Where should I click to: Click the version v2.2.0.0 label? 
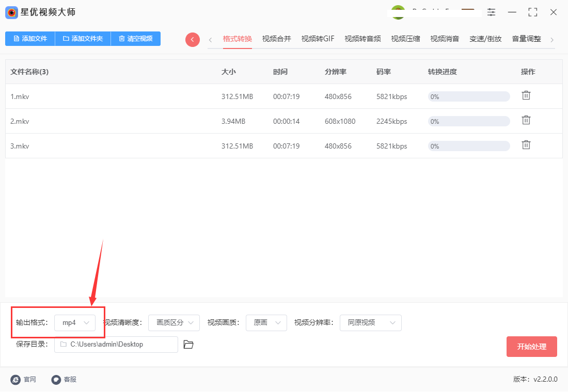(535, 379)
